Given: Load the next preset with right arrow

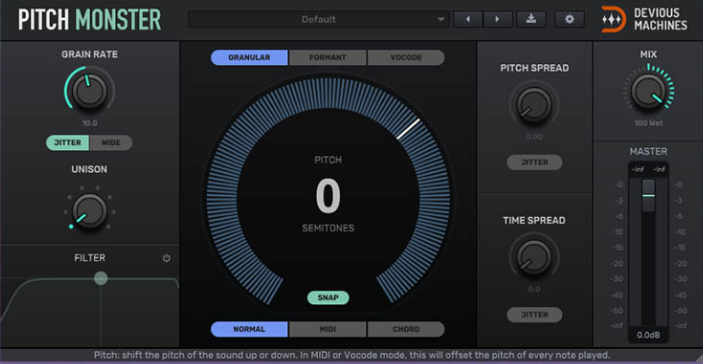Looking at the screenshot, I should (x=497, y=19).
